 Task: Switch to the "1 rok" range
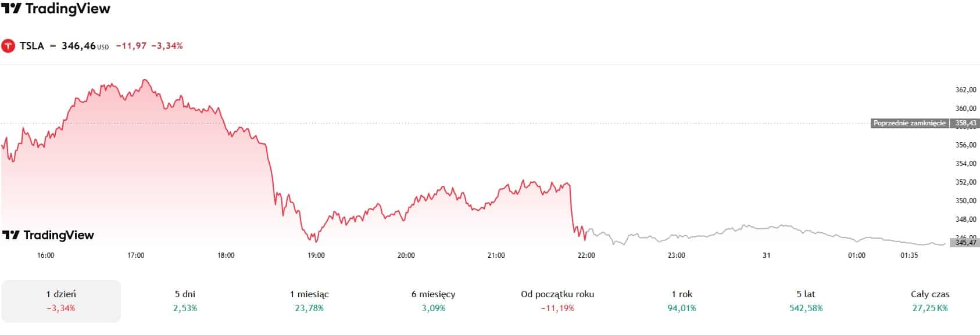(x=682, y=301)
